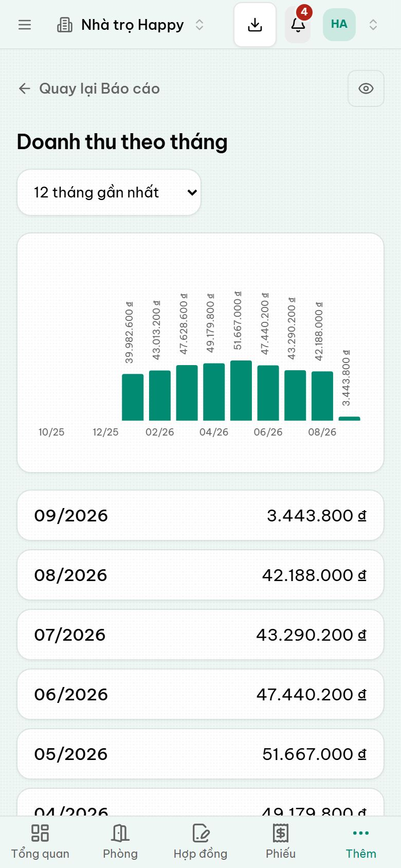
Task: Click the small 3.443.800 ₫ chart bar
Action: (350, 419)
